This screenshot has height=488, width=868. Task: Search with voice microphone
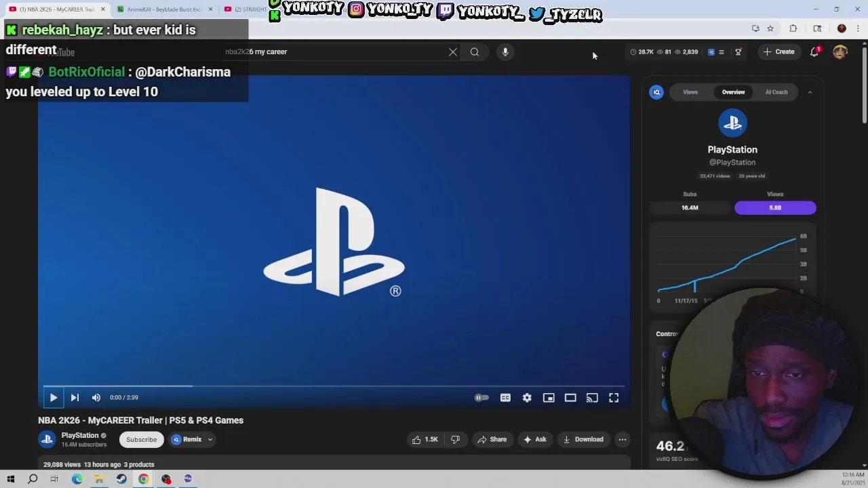[x=505, y=52]
